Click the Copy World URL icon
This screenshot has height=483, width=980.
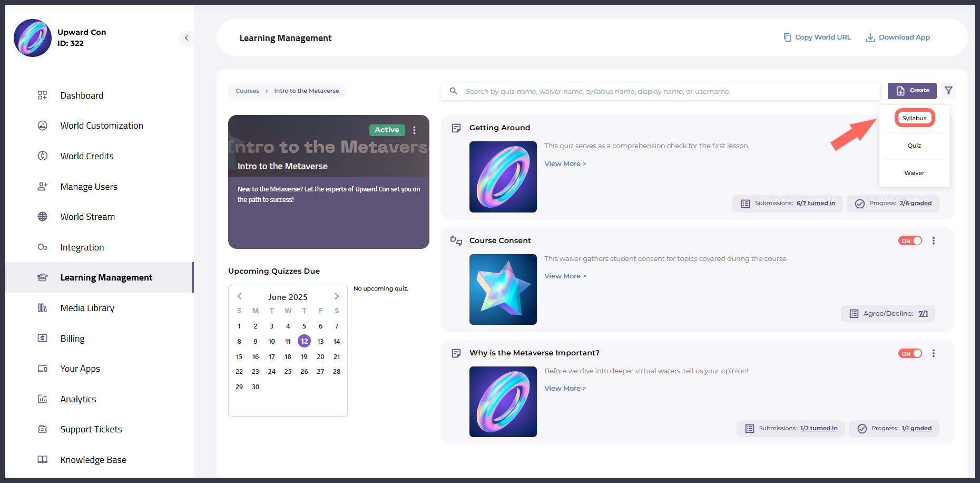coord(787,37)
